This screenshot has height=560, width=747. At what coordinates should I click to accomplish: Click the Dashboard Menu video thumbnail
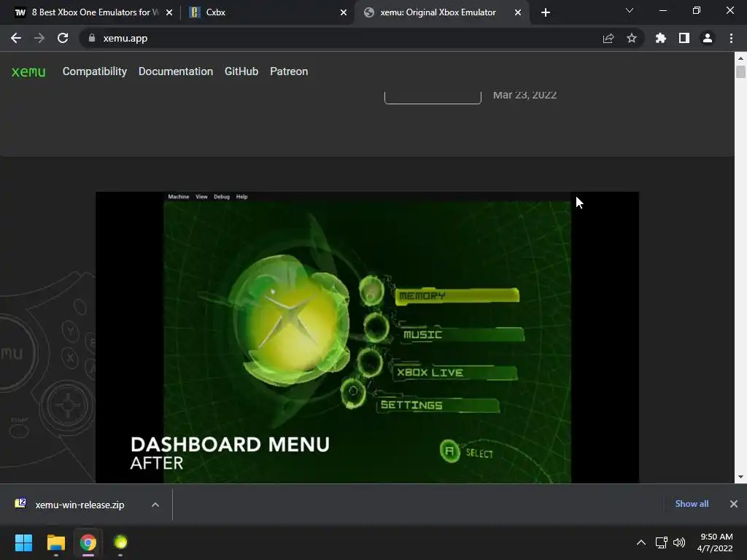pyautogui.click(x=368, y=337)
